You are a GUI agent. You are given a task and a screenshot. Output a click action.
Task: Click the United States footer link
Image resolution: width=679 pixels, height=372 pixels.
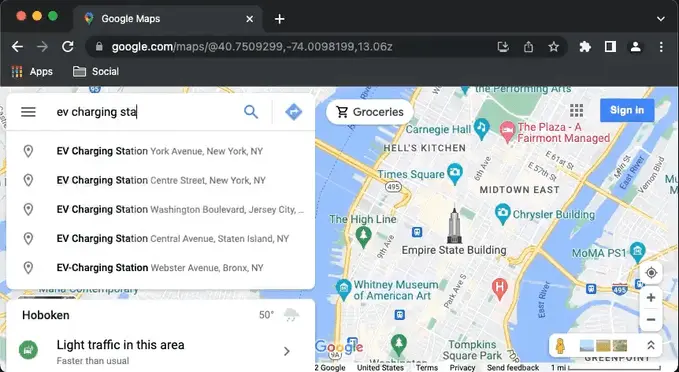380,367
